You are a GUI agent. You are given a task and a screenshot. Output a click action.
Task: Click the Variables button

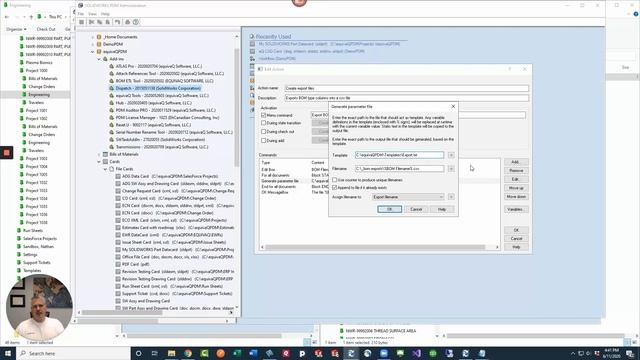(516, 209)
